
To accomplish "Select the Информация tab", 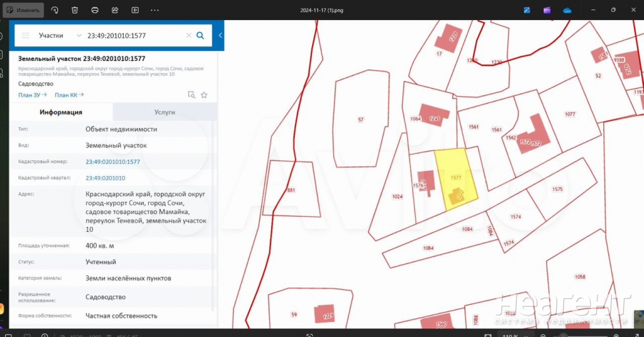I will tap(61, 112).
